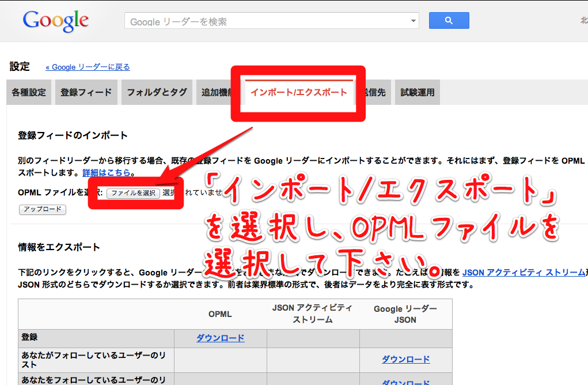The width and height of the screenshot is (588, 385).
Task: Click the Google logo
Action: (55, 21)
